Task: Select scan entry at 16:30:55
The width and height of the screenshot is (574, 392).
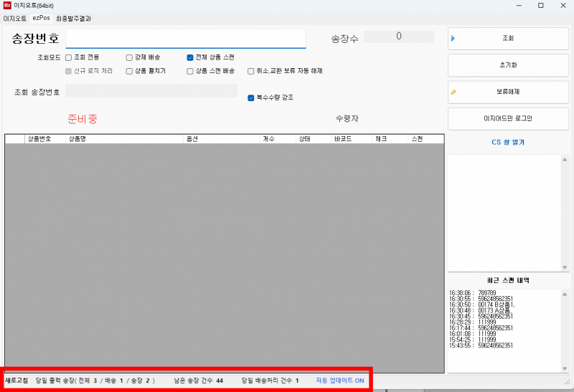Action: click(x=481, y=299)
